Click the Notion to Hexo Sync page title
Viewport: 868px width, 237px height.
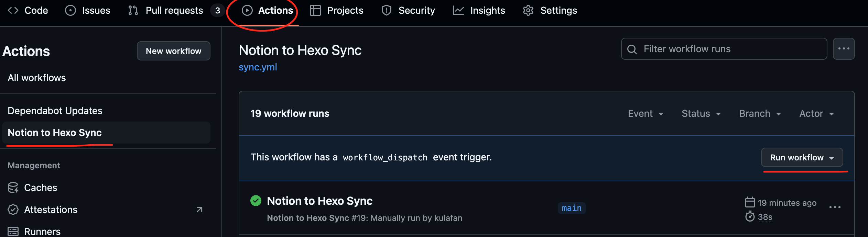tap(300, 50)
